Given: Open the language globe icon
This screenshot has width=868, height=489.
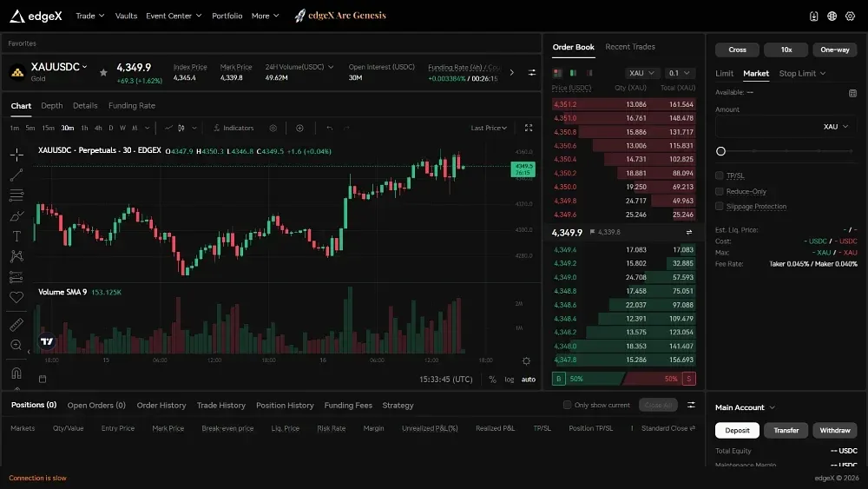Looking at the screenshot, I should click(832, 16).
